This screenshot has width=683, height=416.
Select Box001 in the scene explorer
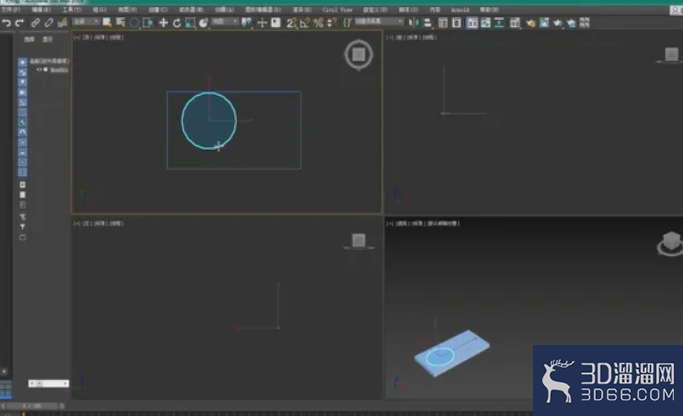59,70
